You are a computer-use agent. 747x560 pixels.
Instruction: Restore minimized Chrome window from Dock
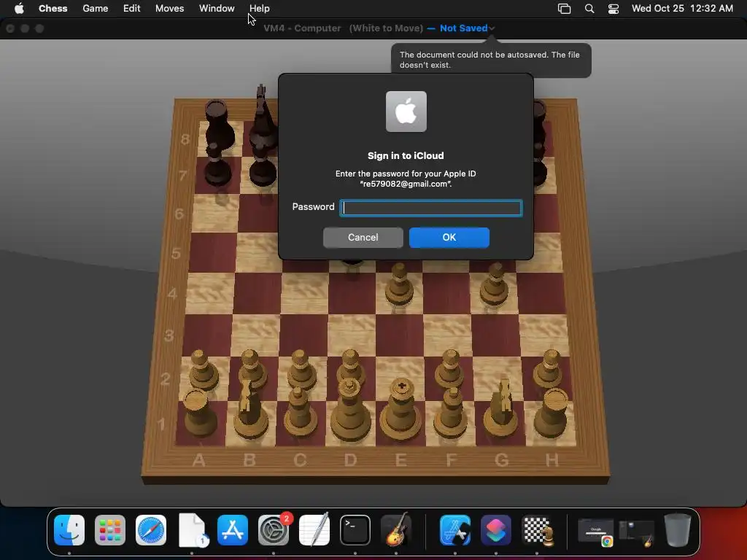coord(595,532)
